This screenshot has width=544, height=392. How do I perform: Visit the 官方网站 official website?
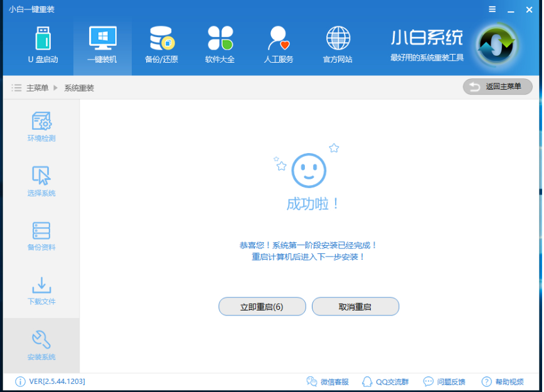tap(338, 45)
